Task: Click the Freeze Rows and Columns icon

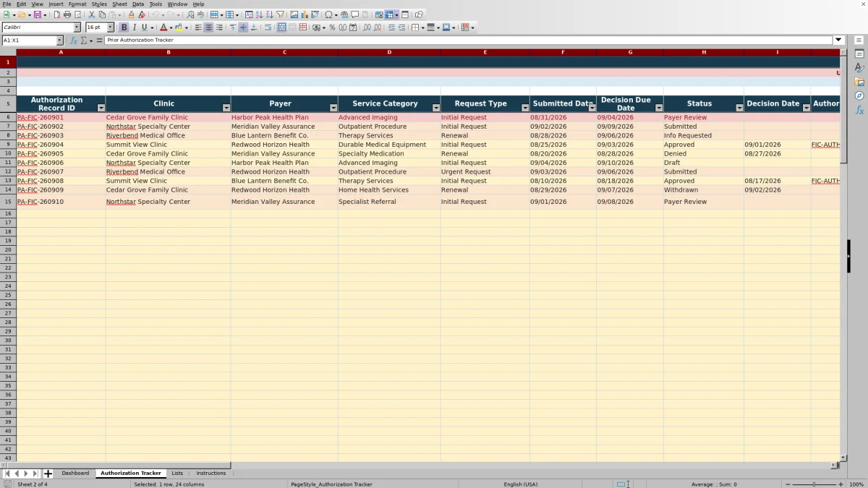Action: tap(388, 14)
